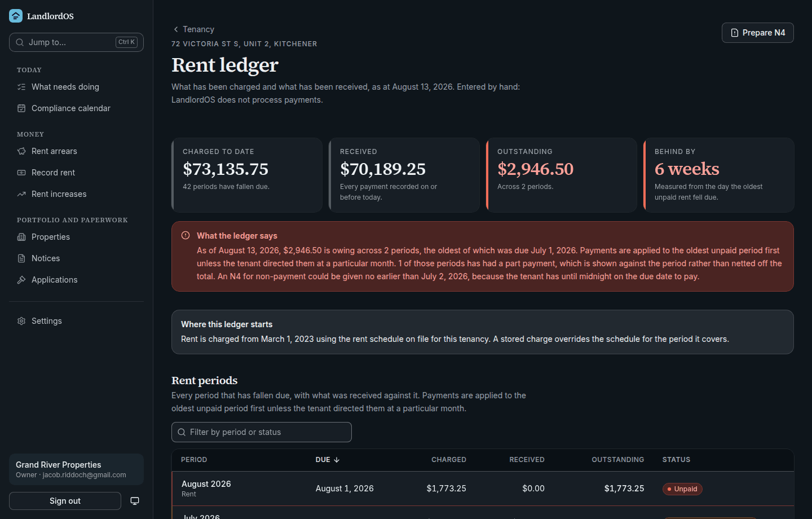Viewport: 812px width, 519px height.
Task: Open the Compliance calendar icon
Action: (21, 108)
